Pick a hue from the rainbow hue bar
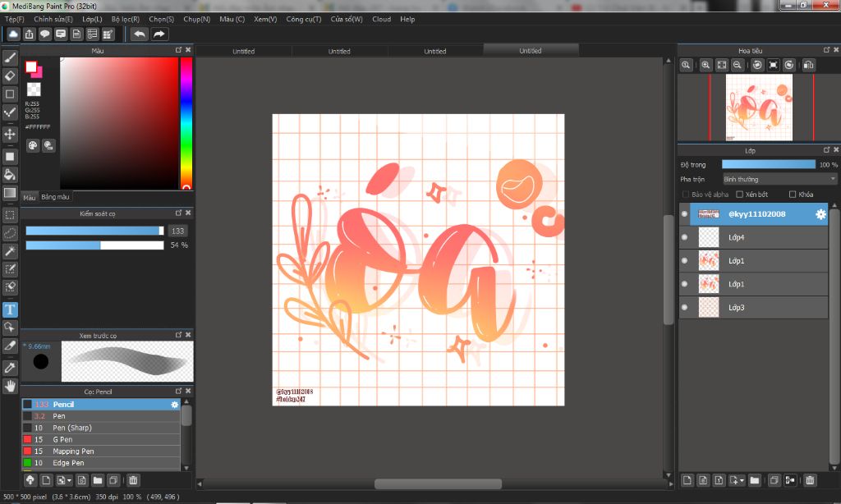841x504 pixels. (186, 123)
